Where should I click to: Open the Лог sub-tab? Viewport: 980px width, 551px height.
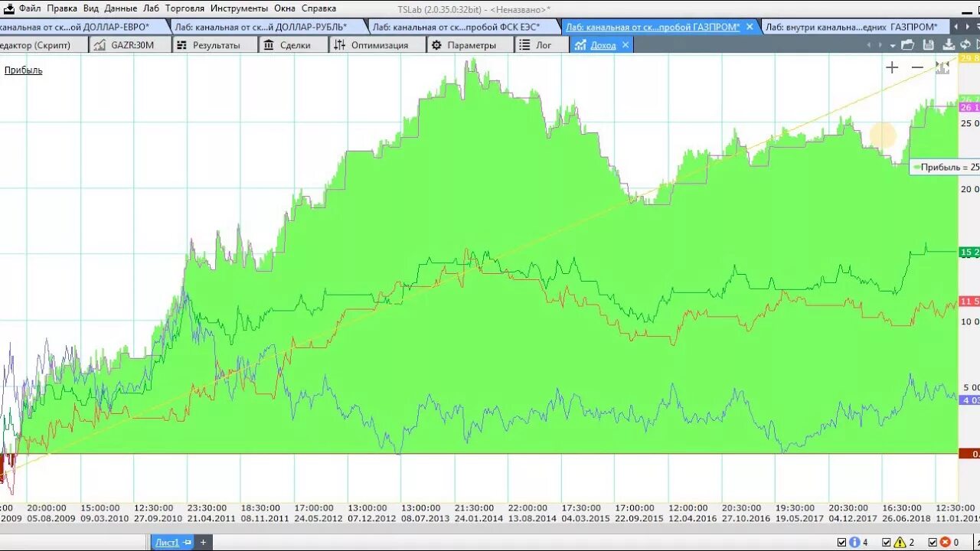click(x=544, y=45)
